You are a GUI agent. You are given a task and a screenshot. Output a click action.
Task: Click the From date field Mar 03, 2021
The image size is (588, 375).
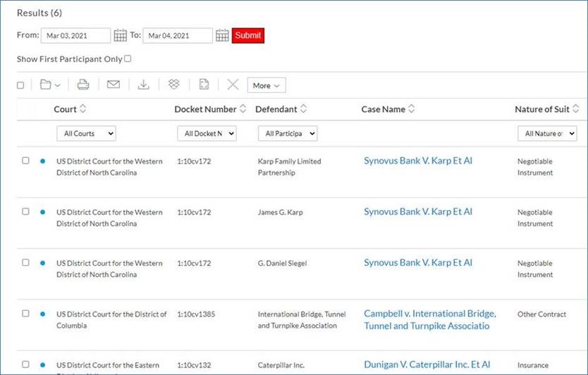[75, 36]
